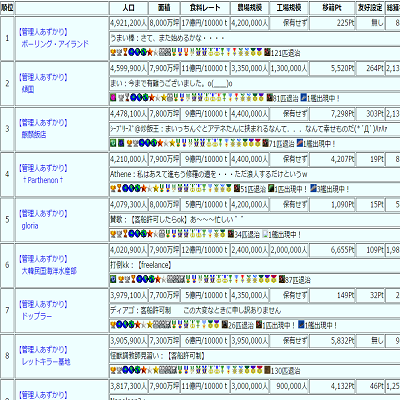
Task: Click the first gold trophy in rank 1 awards
Action: pos(113,53)
